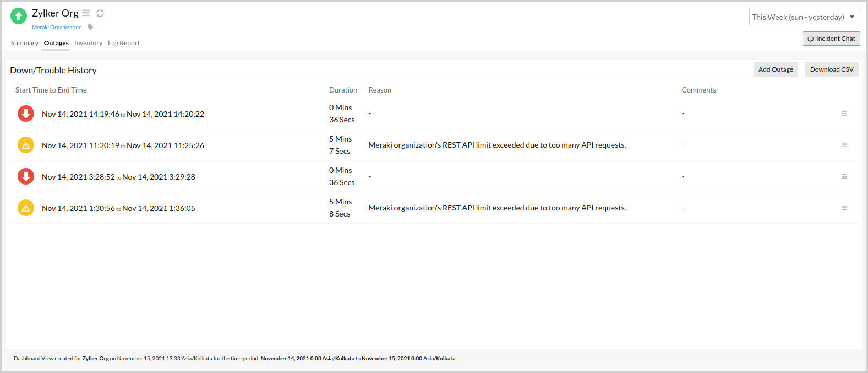Open row options menu for 3:28:52 outage

coord(844,176)
